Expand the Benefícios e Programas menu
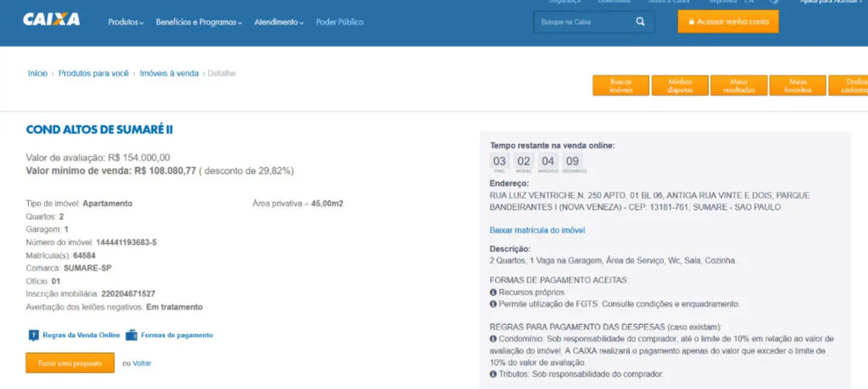 [199, 22]
